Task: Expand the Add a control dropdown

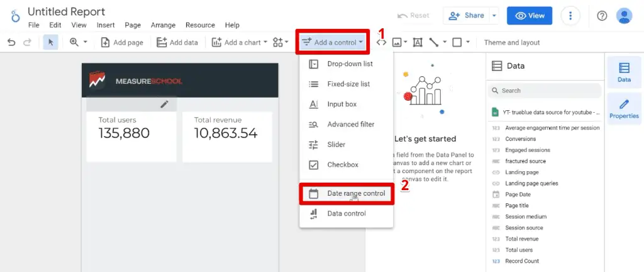Action: (333, 42)
